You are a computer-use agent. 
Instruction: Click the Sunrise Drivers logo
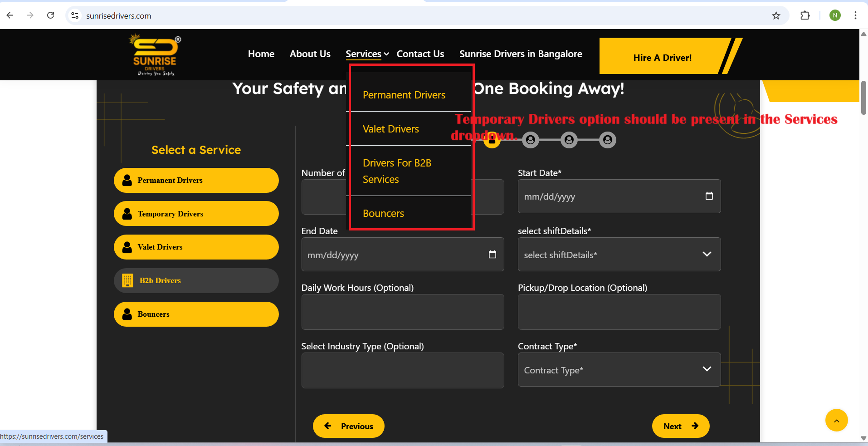(x=155, y=55)
